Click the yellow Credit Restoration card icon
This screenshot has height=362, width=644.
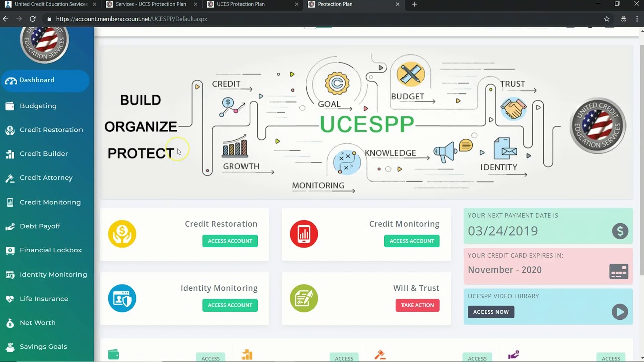tap(122, 234)
